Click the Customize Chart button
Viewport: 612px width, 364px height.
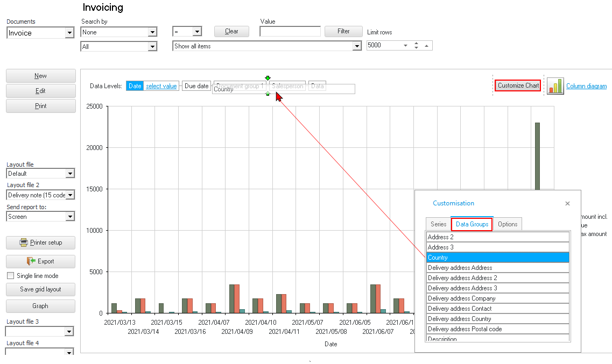(518, 85)
